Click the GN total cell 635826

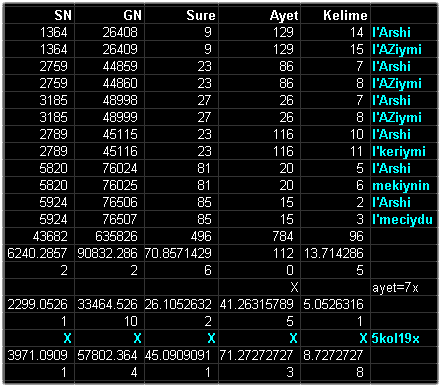[110, 236]
